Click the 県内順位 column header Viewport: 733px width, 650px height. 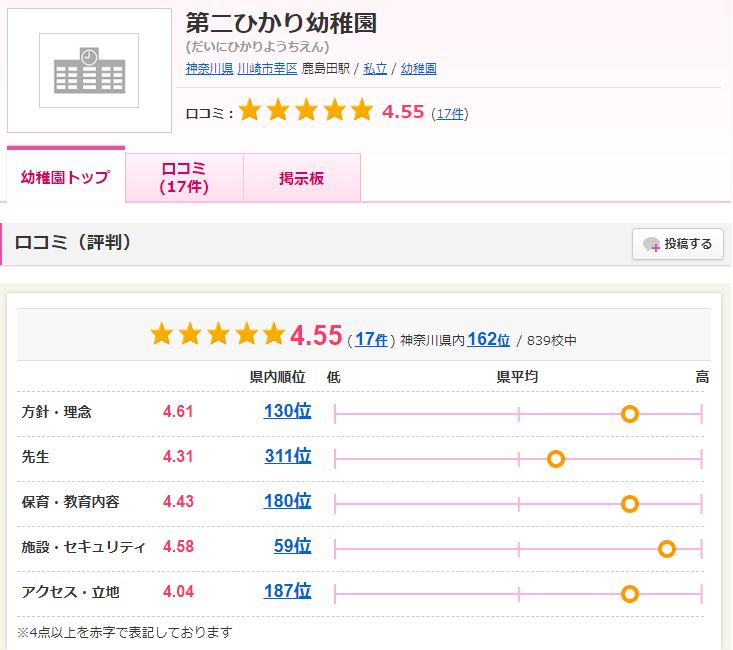pos(277,377)
